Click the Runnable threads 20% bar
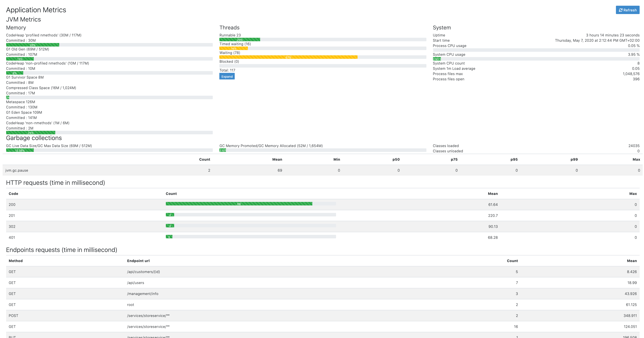 pos(240,40)
